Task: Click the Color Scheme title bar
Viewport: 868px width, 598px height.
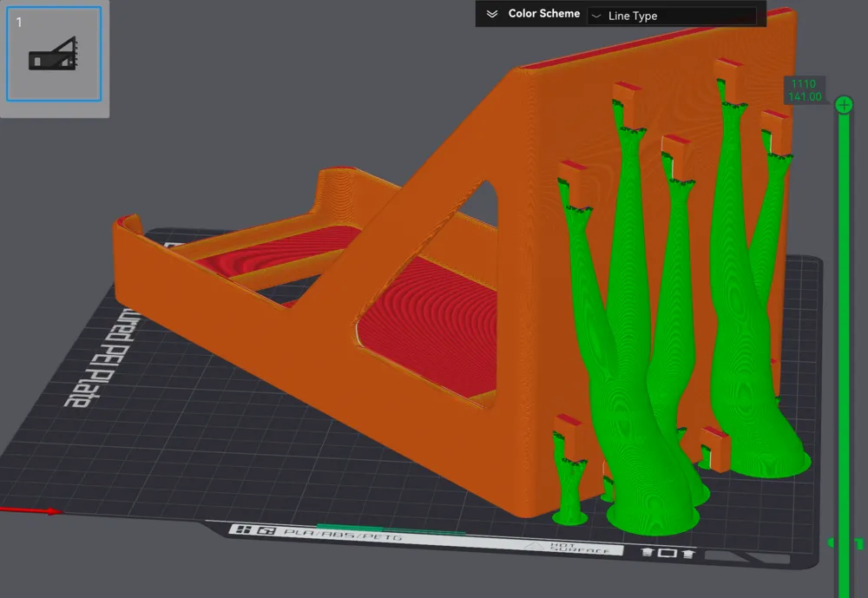Action: click(x=544, y=14)
